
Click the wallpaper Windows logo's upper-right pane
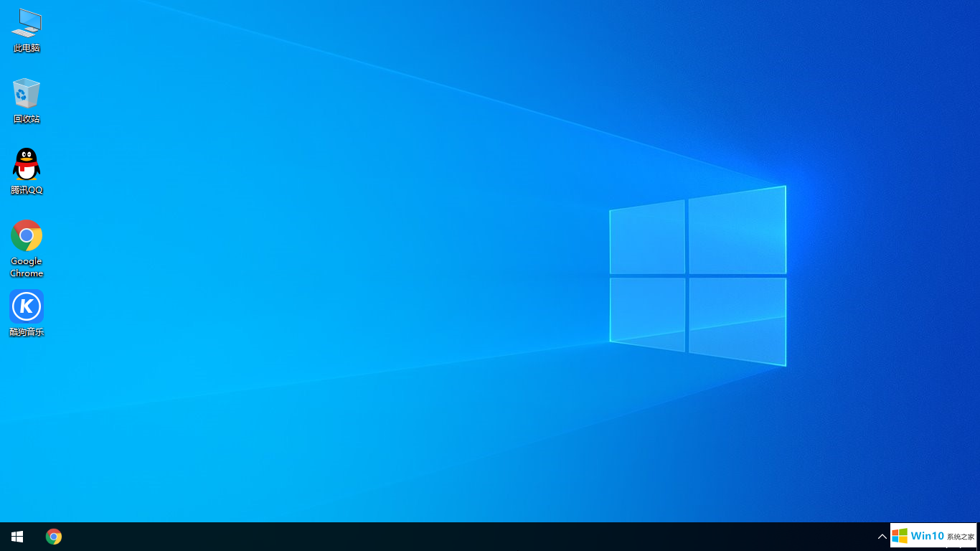coord(737,231)
